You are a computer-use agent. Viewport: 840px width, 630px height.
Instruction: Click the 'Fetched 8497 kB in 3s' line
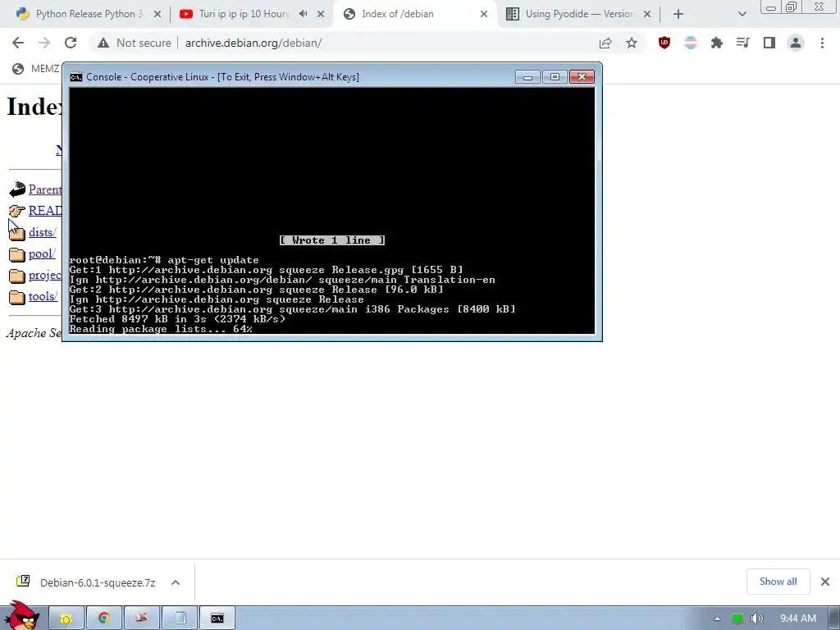pos(177,319)
